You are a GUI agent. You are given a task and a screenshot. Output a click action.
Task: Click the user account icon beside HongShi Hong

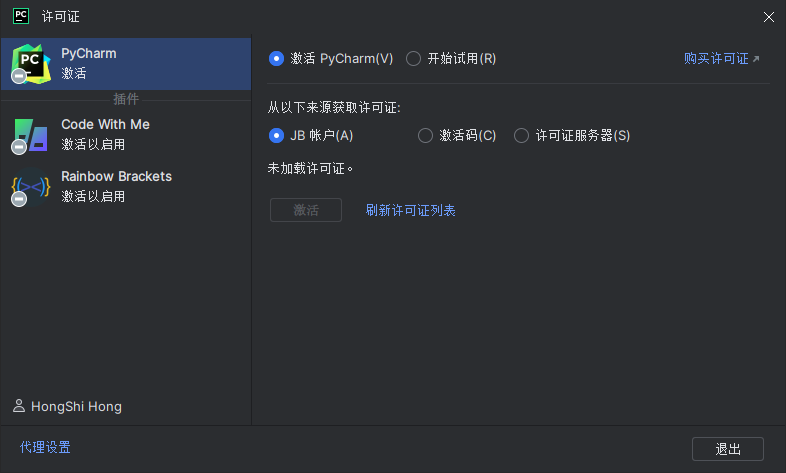point(19,406)
